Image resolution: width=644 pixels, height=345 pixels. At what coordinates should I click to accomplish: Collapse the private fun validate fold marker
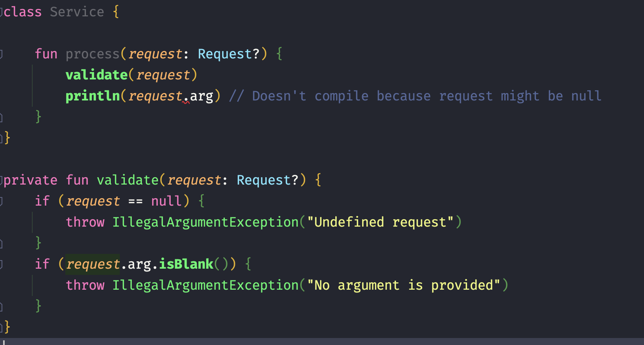coord(1,180)
